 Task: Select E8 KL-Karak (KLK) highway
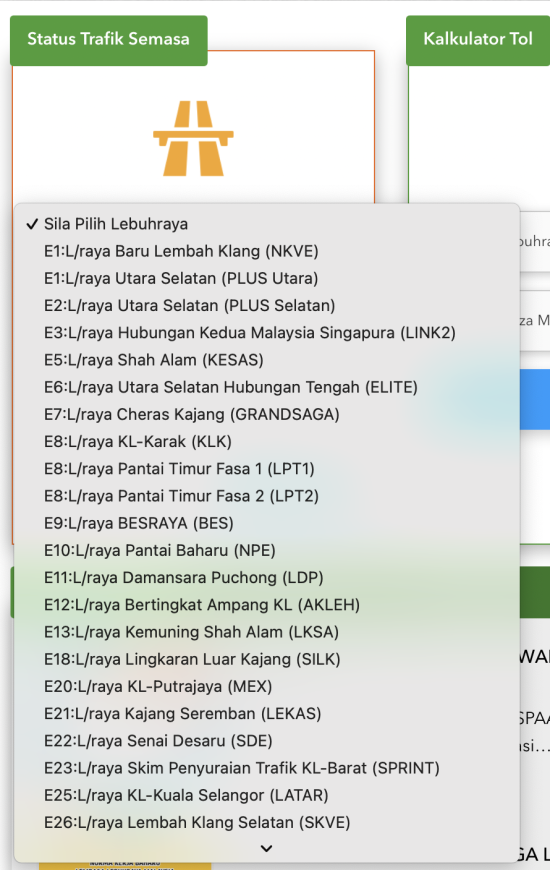(x=267, y=442)
